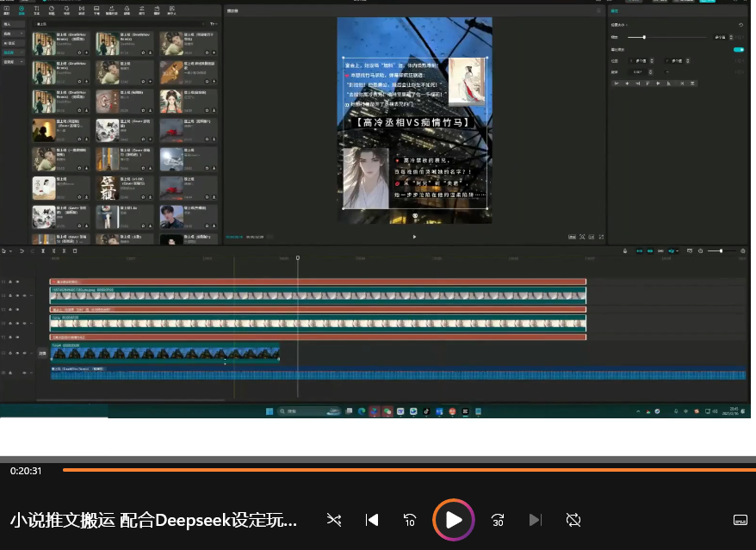
Task: Click the link clips icon above timeline
Action: pyautogui.click(x=660, y=250)
